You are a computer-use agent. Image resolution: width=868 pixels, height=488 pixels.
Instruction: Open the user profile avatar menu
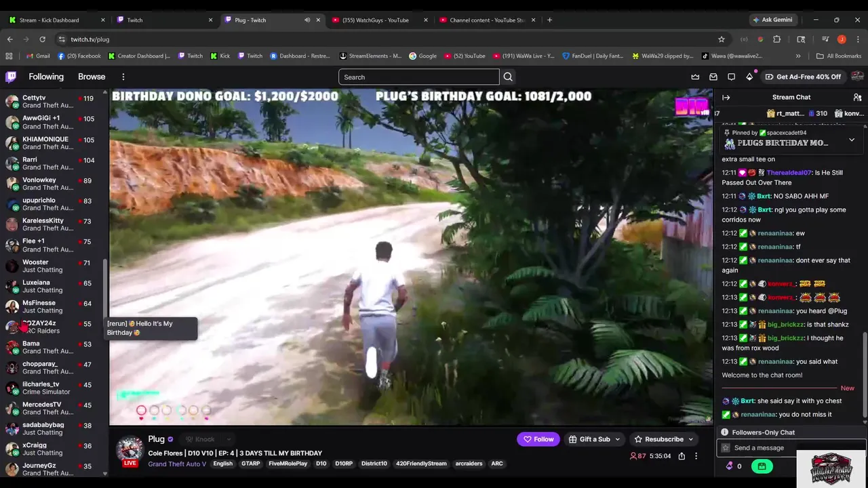click(x=857, y=77)
